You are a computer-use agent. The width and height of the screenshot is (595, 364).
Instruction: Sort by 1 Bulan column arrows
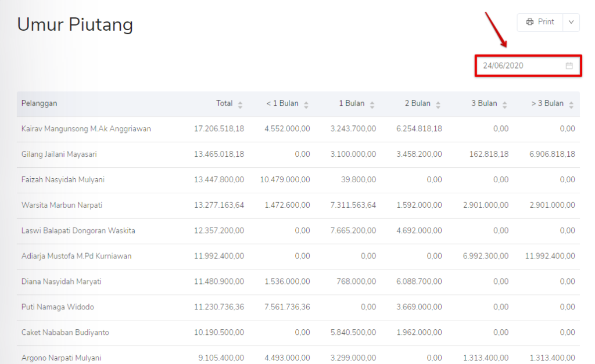pos(372,104)
